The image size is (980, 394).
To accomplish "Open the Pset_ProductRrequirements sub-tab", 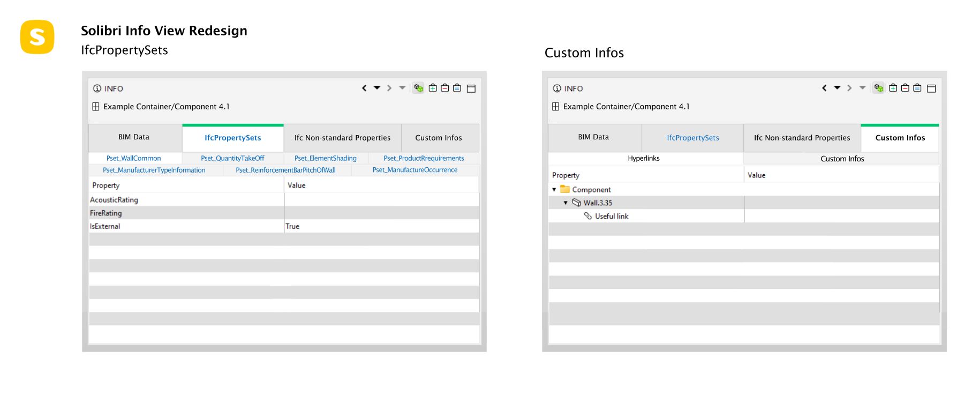I will [x=424, y=158].
